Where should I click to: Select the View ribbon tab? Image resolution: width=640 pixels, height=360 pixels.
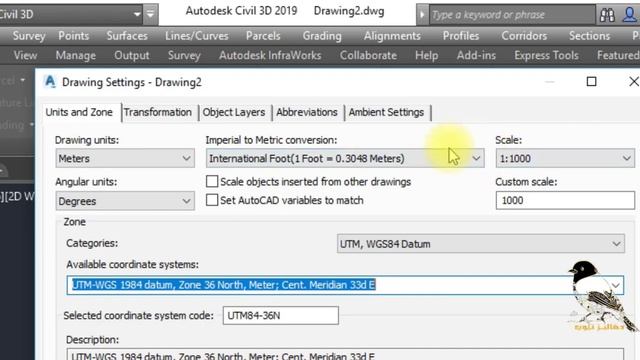pos(25,55)
